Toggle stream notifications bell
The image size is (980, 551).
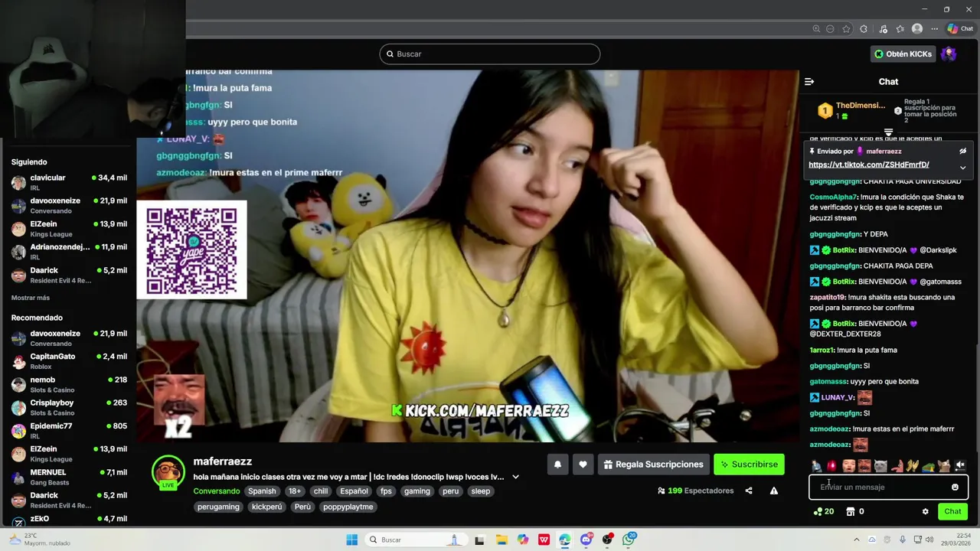click(x=557, y=465)
